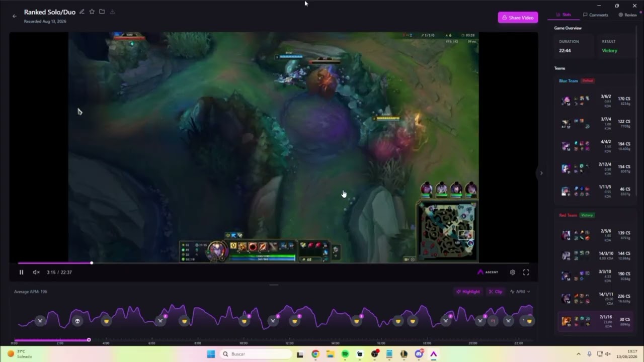Screen dimensions: 644x362
Task: Select the Blue Team player with 122 CS
Action: [596, 123]
